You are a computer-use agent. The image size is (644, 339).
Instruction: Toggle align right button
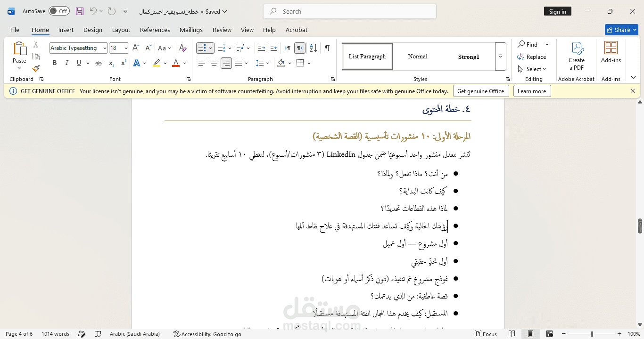tap(226, 63)
